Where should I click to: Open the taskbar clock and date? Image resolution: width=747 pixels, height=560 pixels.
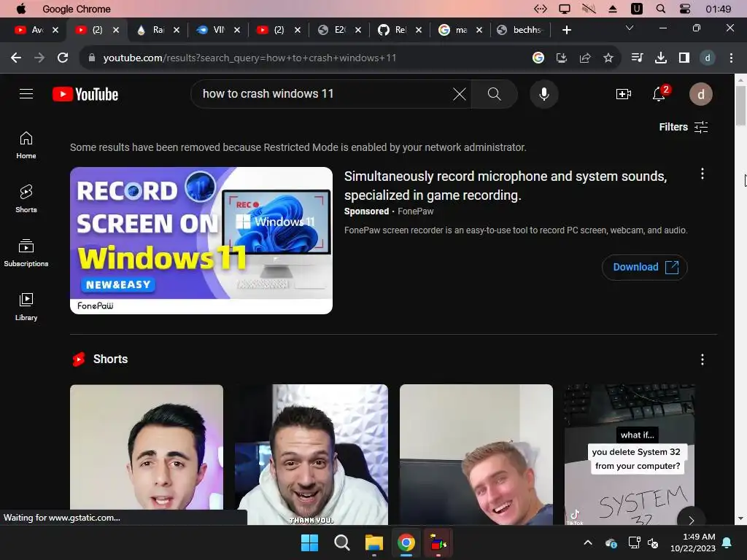[693, 542]
